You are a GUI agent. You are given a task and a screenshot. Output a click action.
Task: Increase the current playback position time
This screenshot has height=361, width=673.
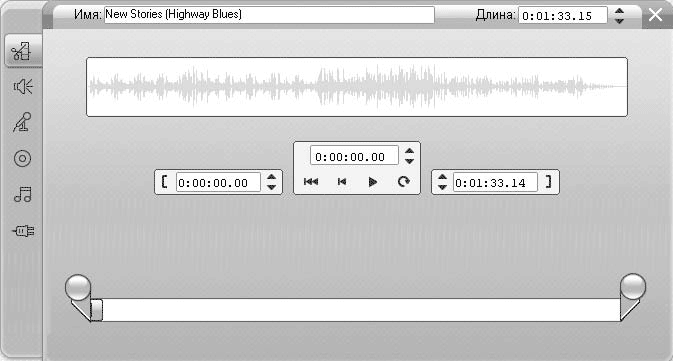[x=409, y=151]
